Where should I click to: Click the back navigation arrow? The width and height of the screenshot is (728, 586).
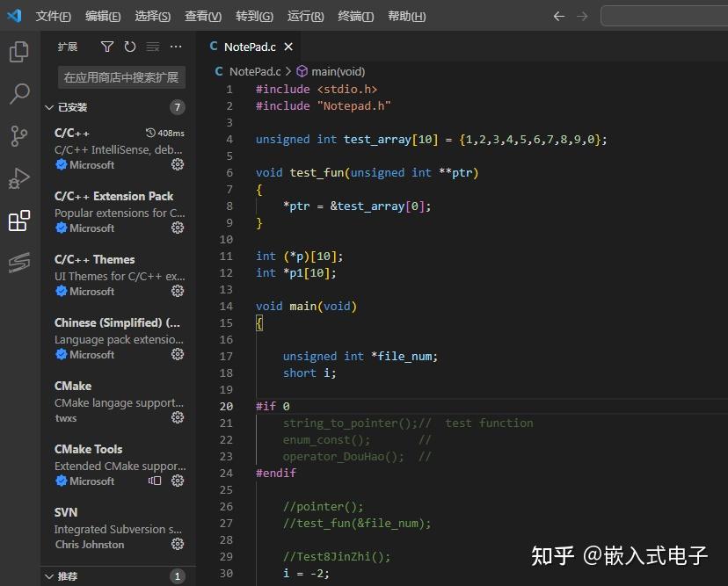pyautogui.click(x=559, y=16)
